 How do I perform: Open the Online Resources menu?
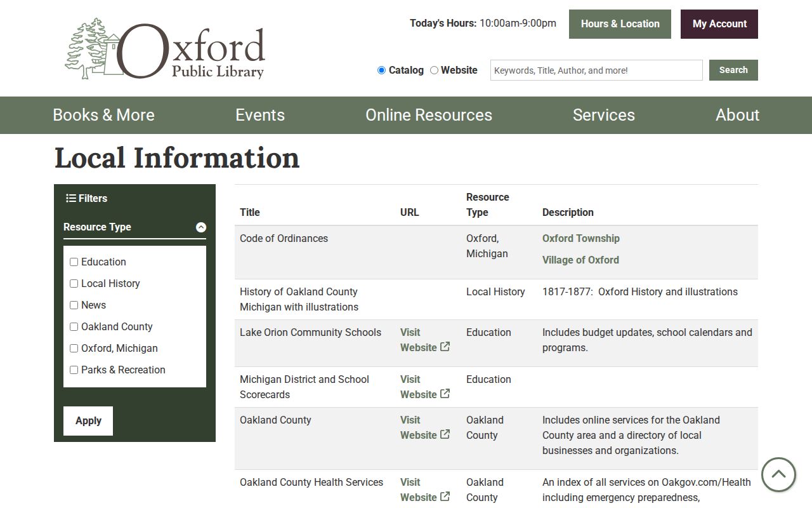(429, 115)
